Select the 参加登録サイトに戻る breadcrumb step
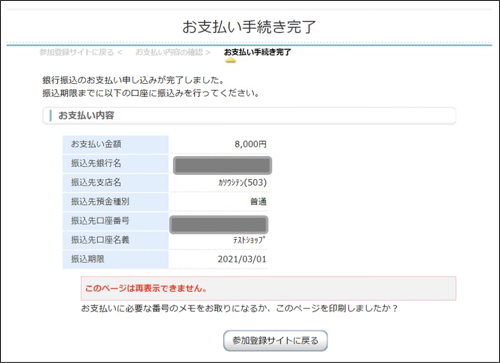This screenshot has height=363, width=500. coord(81,52)
